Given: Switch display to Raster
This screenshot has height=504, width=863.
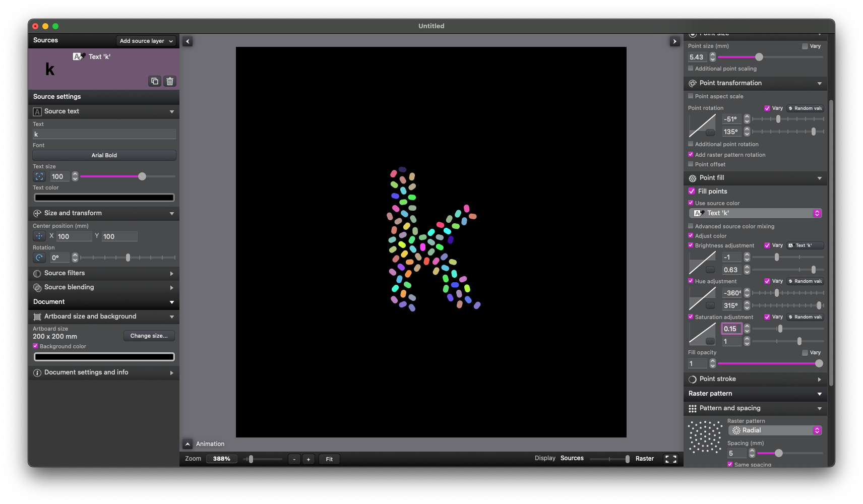Looking at the screenshot, I should pos(644,459).
